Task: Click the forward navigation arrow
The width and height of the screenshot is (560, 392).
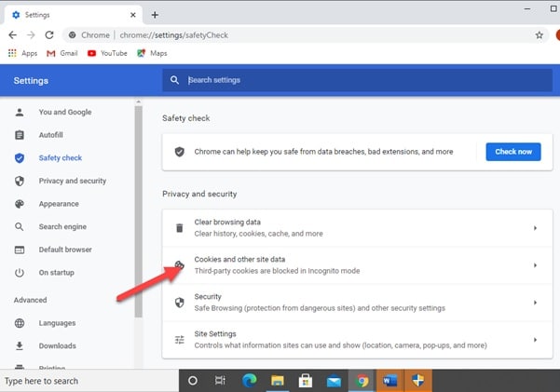Action: (31, 35)
